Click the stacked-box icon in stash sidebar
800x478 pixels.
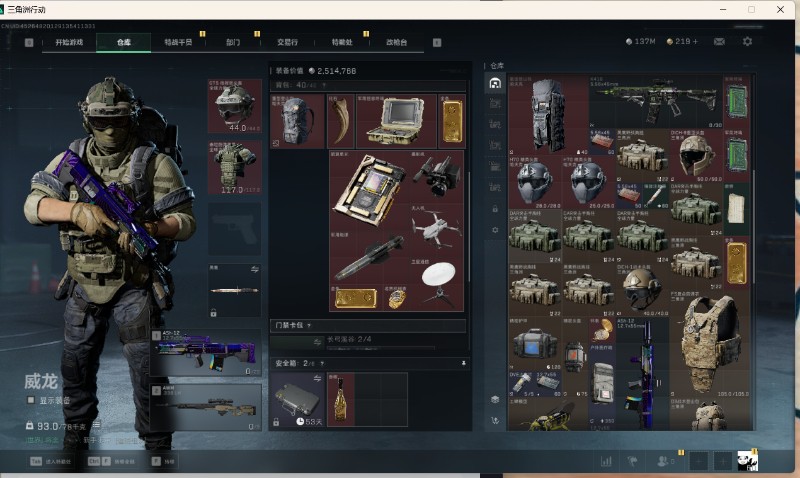pyautogui.click(x=495, y=399)
